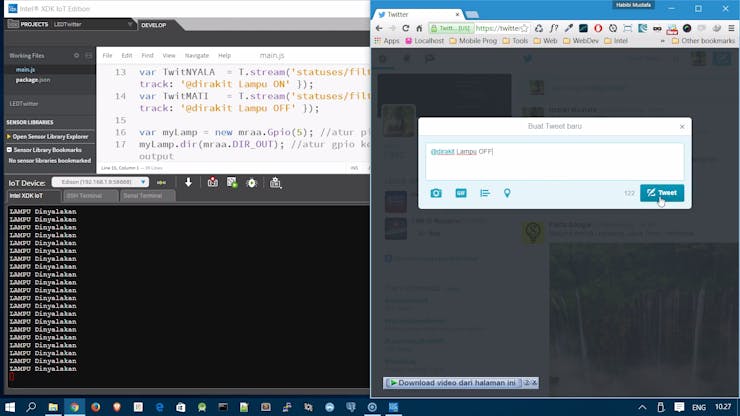Image resolution: width=740 pixels, height=416 pixels.
Task: Switch to the Serial Terminal tab
Action: coord(147,195)
